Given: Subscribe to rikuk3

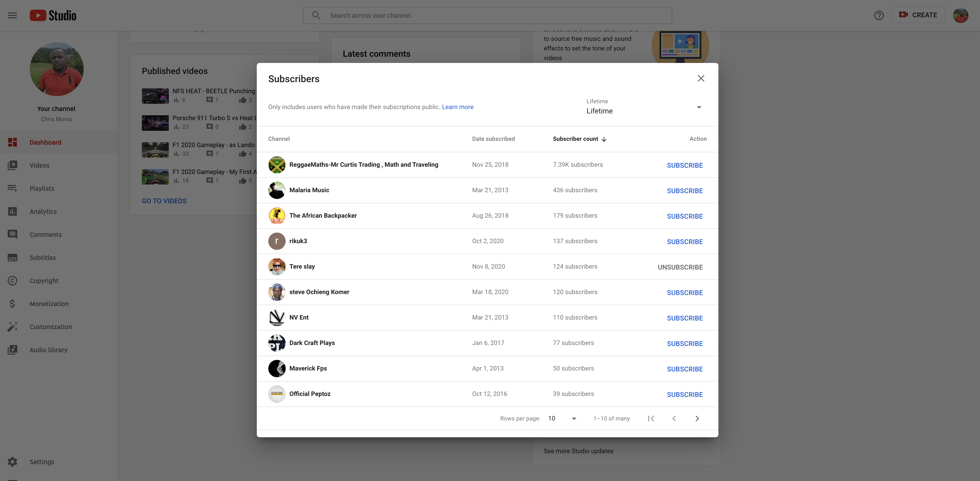Looking at the screenshot, I should [685, 241].
